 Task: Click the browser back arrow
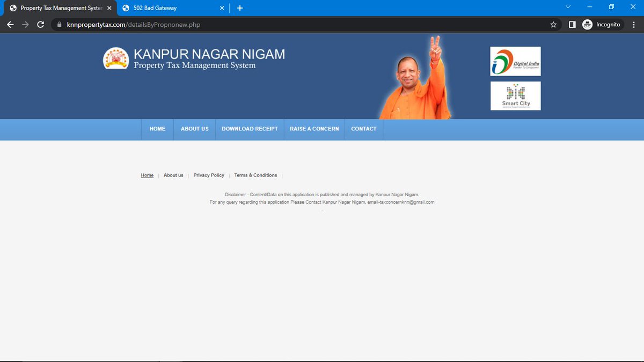10,25
